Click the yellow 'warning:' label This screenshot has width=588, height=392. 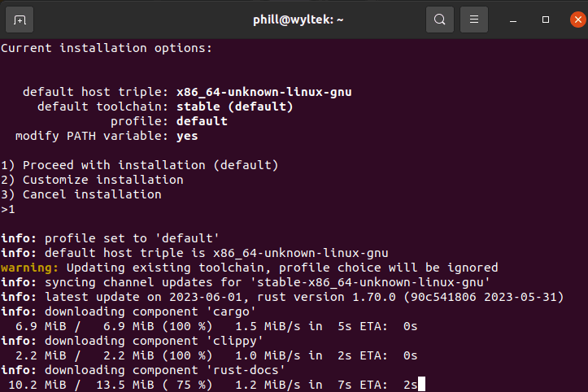(29, 268)
